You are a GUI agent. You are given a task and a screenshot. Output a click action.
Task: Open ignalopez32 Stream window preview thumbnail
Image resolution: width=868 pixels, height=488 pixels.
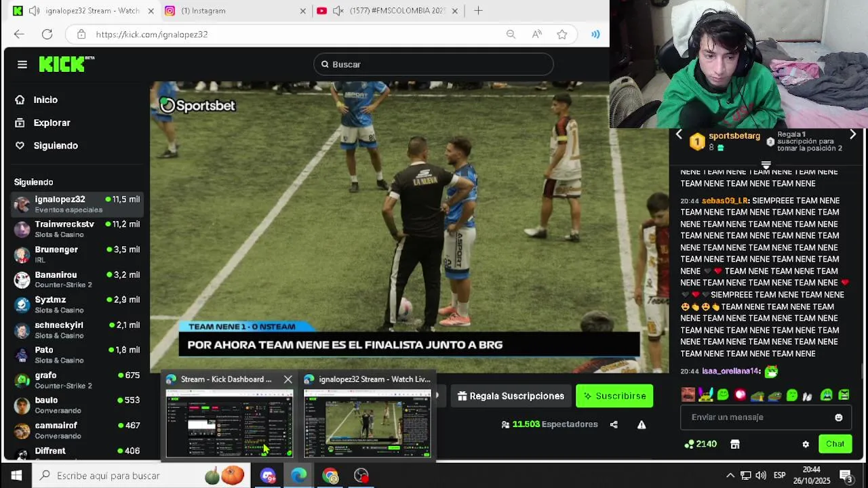(x=367, y=424)
